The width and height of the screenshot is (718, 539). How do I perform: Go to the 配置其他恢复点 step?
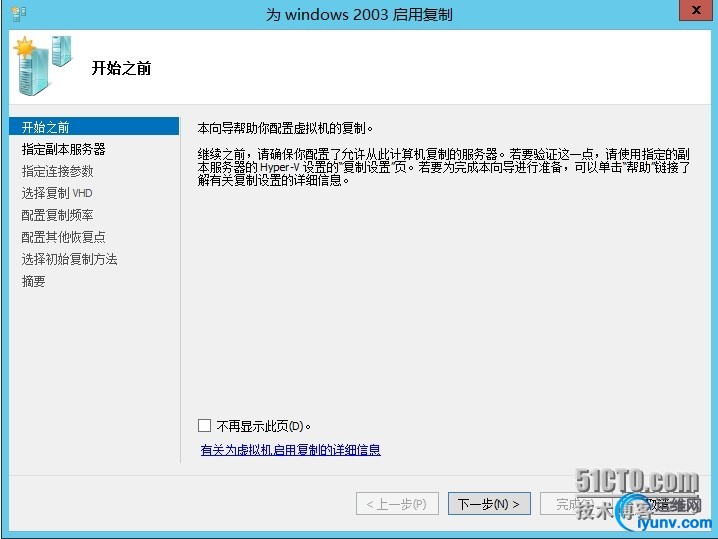(63, 237)
